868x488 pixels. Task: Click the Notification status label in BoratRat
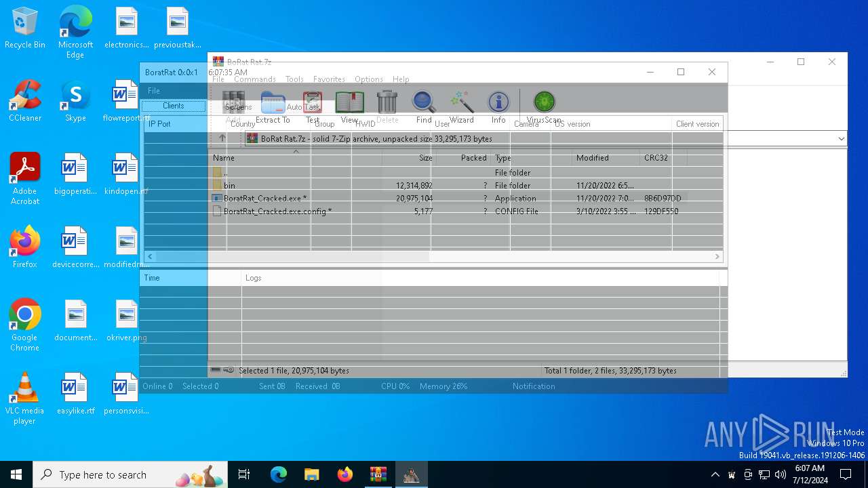tap(534, 386)
